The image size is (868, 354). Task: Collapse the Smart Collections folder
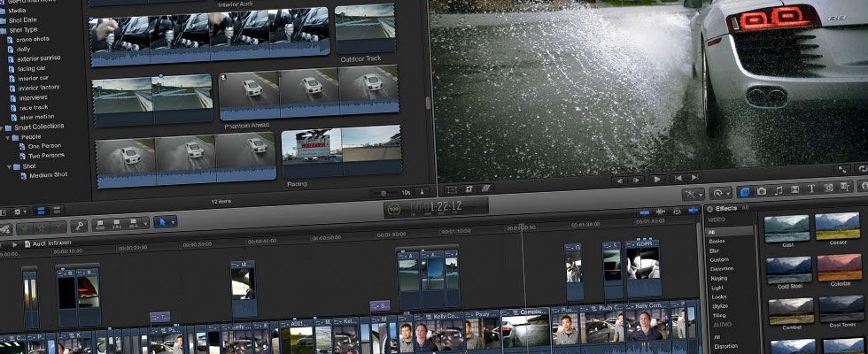click(x=2, y=127)
